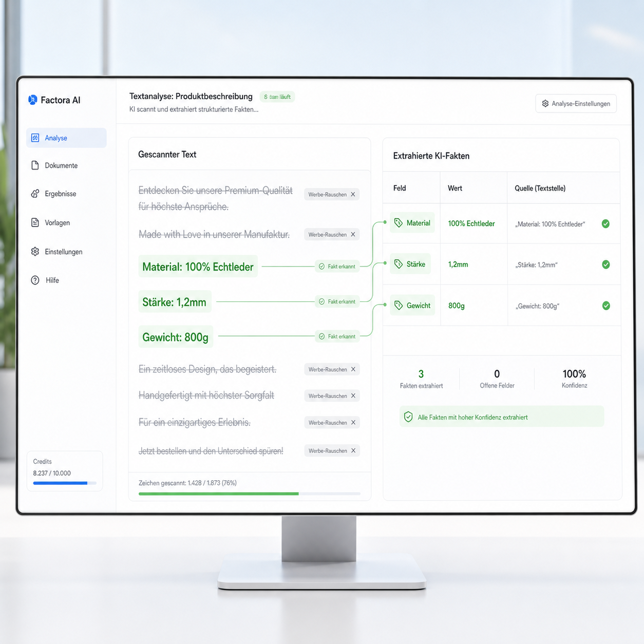Click the green checkmark in Material row
644x644 pixels.
coord(606,223)
